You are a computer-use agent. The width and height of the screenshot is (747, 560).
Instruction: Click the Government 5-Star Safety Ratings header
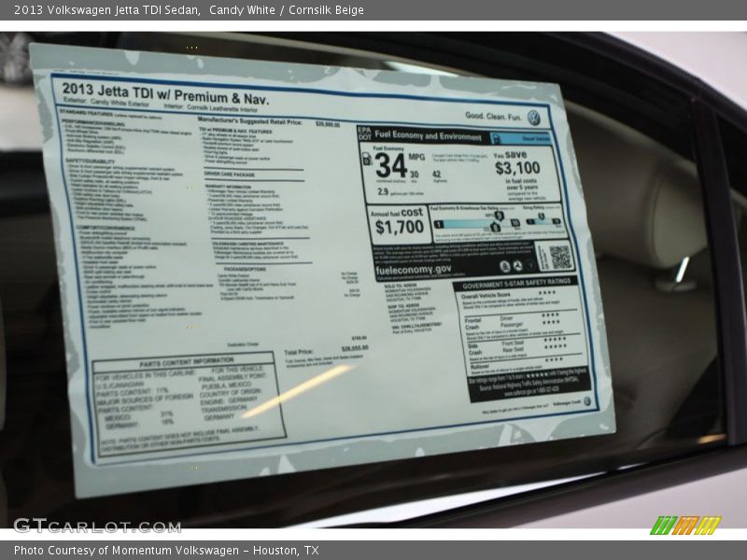point(515,283)
